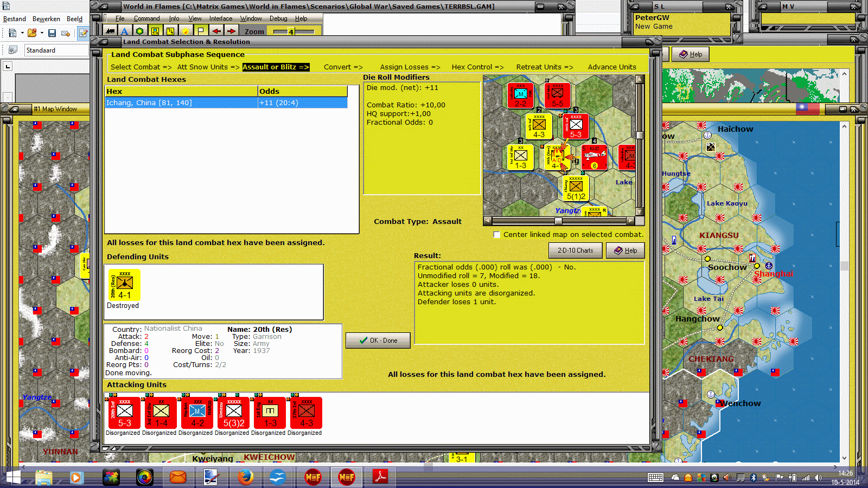Click the yellow number-square toolbar icon
Image resolution: width=868 pixels, height=488 pixels.
click(x=170, y=31)
